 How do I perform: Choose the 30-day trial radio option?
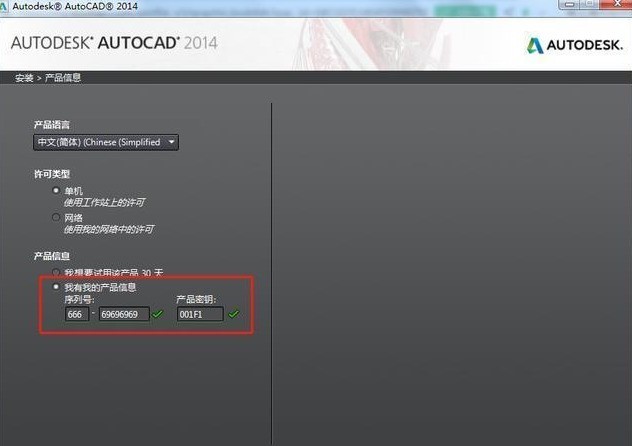[x=57, y=272]
